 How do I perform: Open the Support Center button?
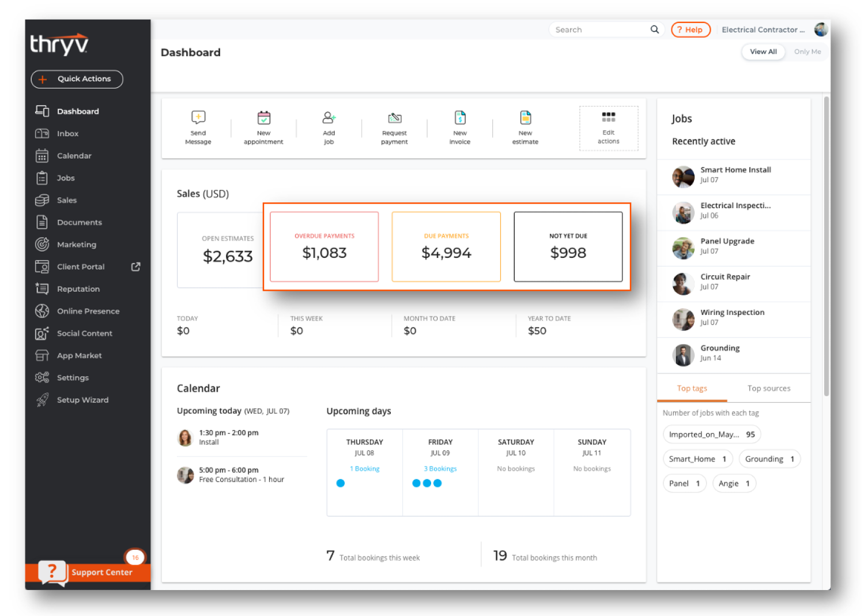pos(88,572)
